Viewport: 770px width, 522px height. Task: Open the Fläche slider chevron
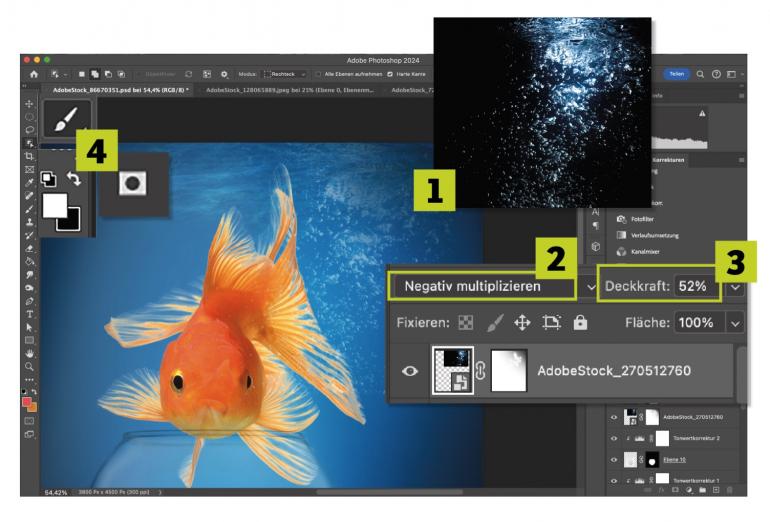pos(735,323)
